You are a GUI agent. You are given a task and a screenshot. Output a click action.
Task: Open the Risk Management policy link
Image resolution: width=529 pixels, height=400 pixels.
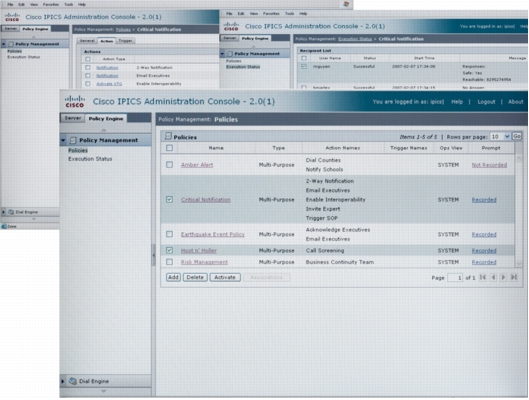click(x=204, y=262)
